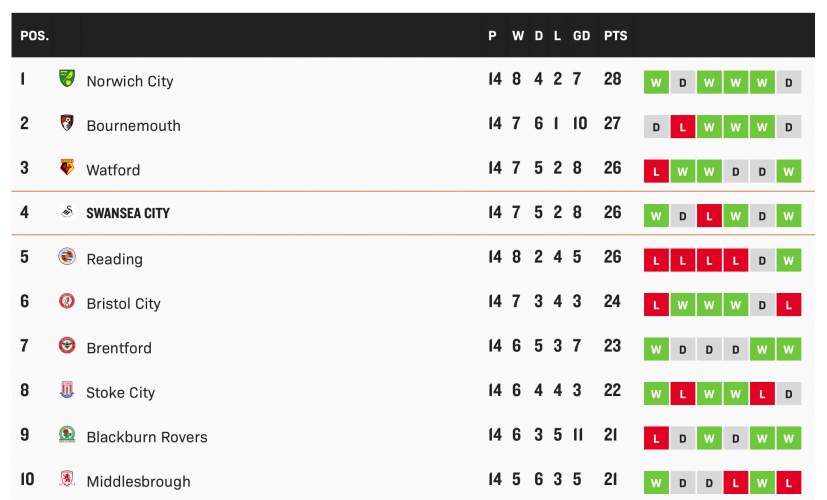Click Bournemouth's red L form badge
Image resolution: width=827 pixels, height=500 pixels.
pos(683,127)
